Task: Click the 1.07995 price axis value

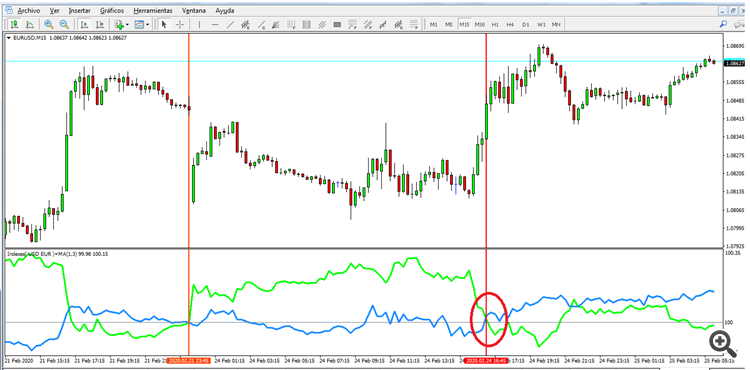Action: tap(736, 228)
